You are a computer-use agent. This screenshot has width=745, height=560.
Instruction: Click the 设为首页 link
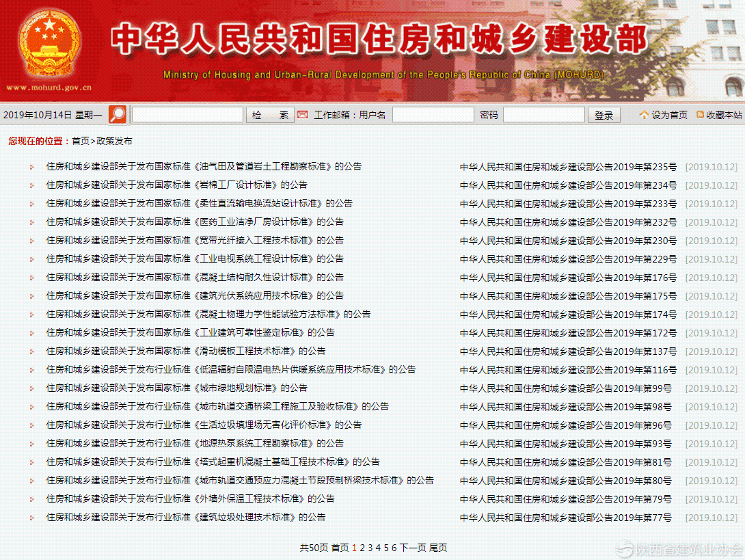point(669,115)
